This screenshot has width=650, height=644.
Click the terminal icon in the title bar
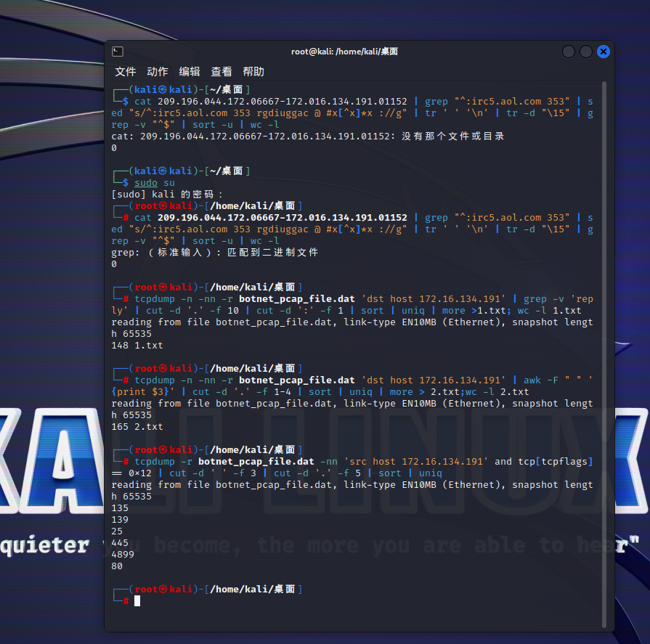118,52
